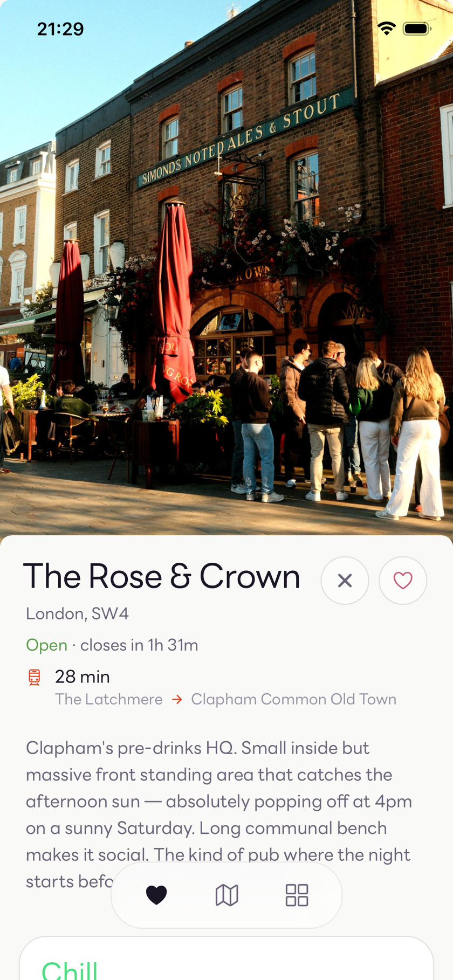Image resolution: width=453 pixels, height=980 pixels.
Task: Tap The Rose & Crown title
Action: click(x=162, y=576)
